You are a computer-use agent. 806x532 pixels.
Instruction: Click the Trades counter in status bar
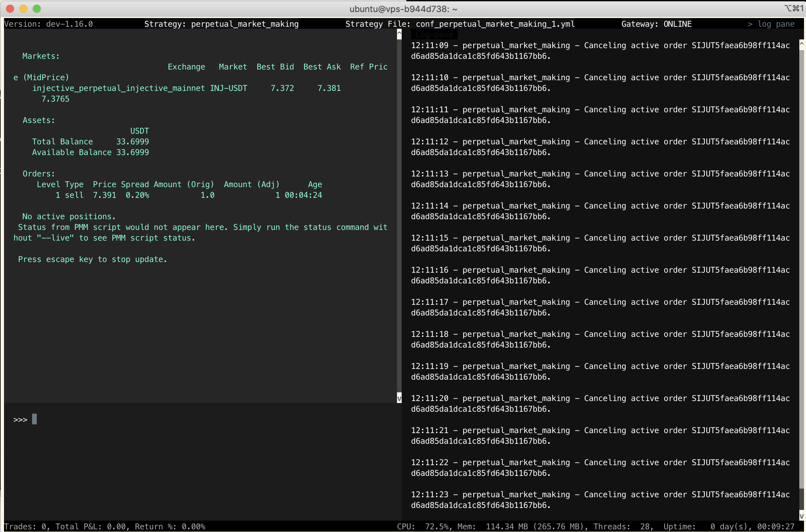point(27,526)
